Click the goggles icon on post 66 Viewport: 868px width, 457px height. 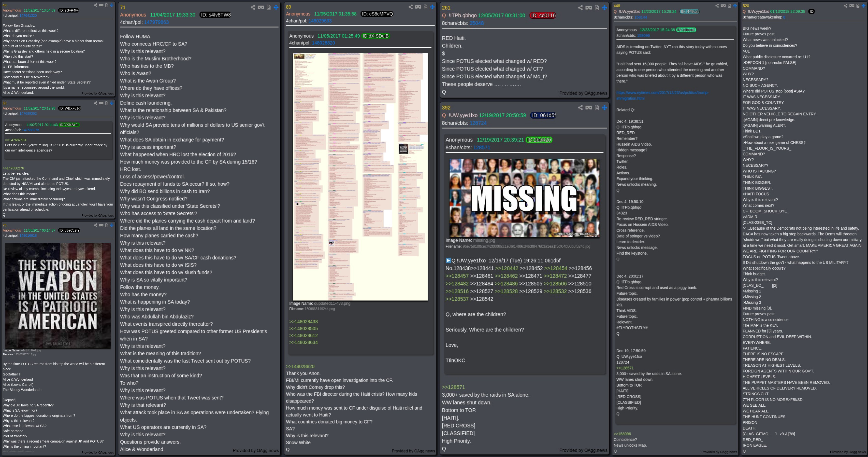pyautogui.click(x=101, y=103)
